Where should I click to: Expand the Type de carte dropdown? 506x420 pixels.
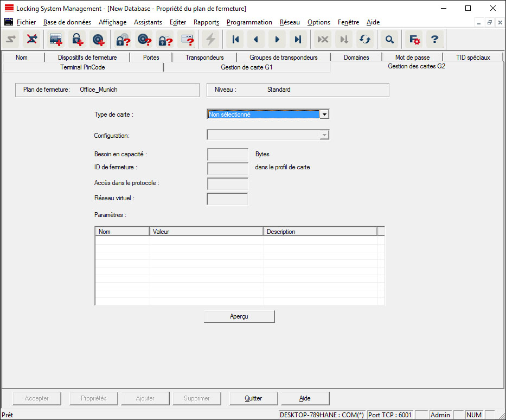(x=324, y=114)
